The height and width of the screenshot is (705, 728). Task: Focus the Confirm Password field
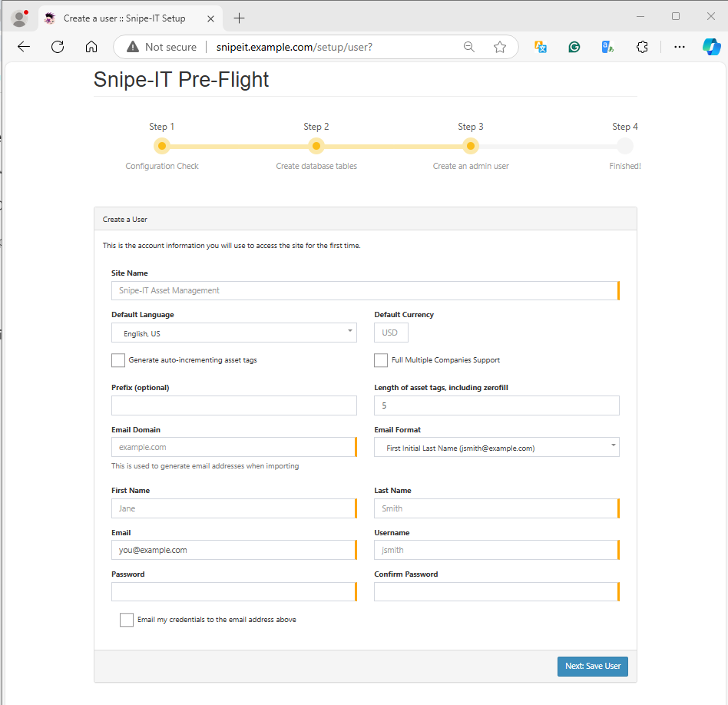497,591
